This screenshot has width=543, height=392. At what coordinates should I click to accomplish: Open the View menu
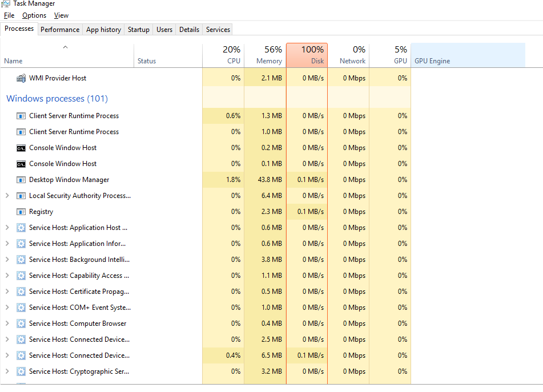point(61,15)
